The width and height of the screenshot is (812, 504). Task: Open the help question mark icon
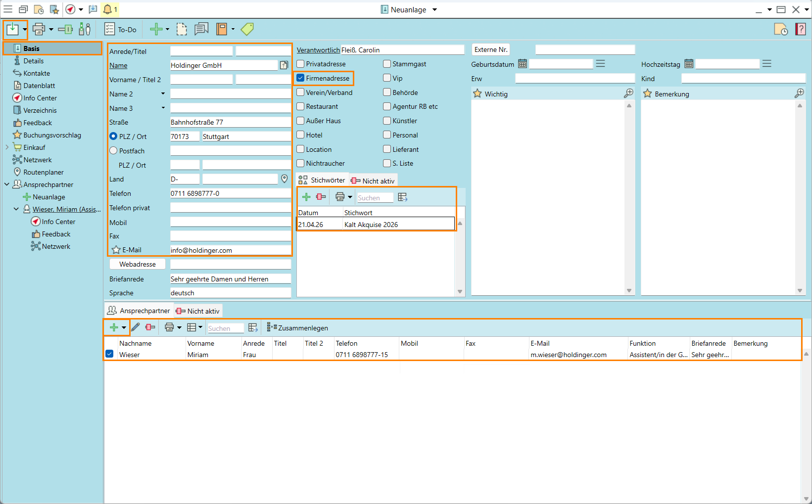[800, 30]
